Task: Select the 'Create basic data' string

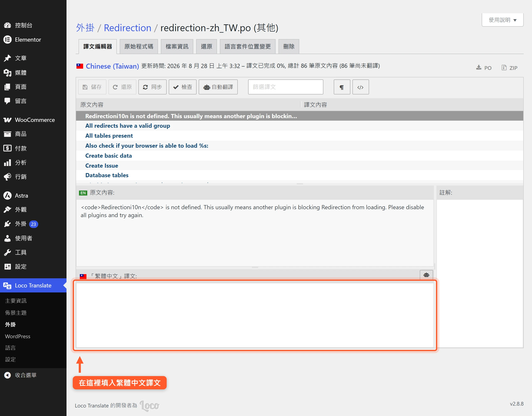Action: point(300,156)
